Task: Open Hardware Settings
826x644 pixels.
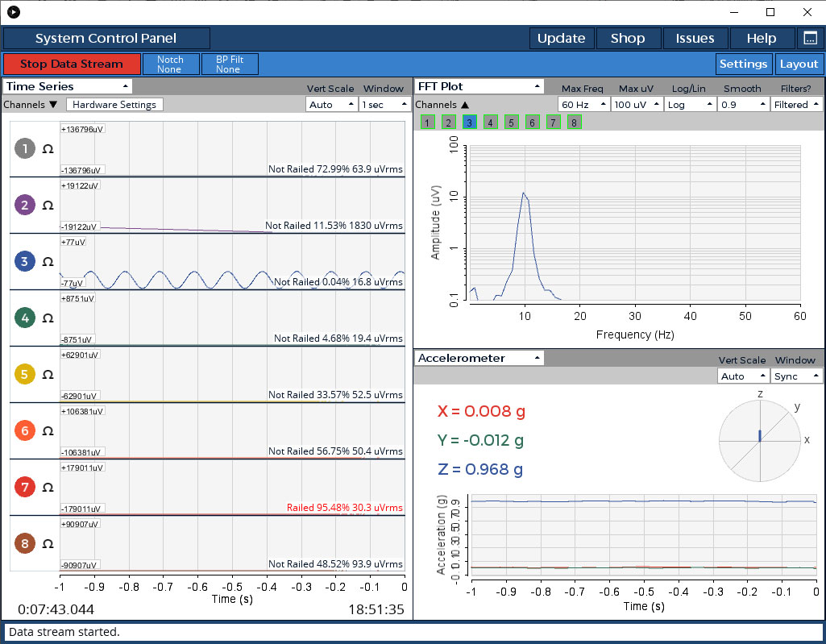Action: click(x=114, y=105)
